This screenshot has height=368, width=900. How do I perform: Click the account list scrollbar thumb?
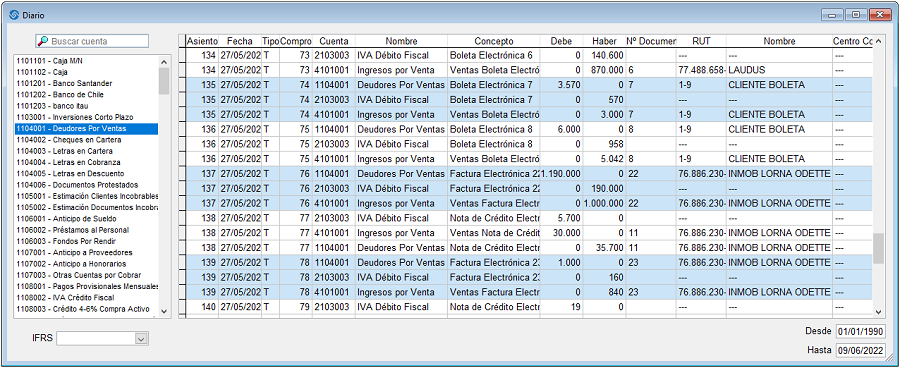(x=164, y=81)
